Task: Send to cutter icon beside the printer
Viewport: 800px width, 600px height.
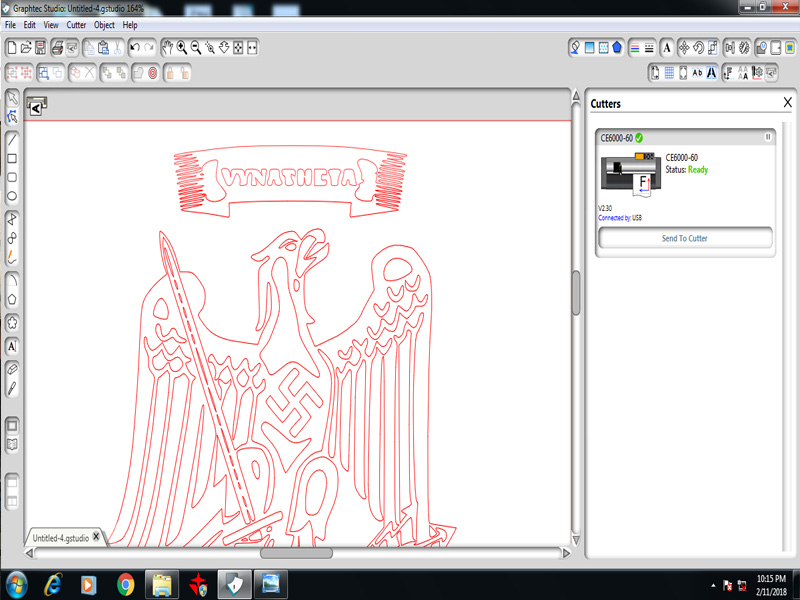Action: [71, 48]
